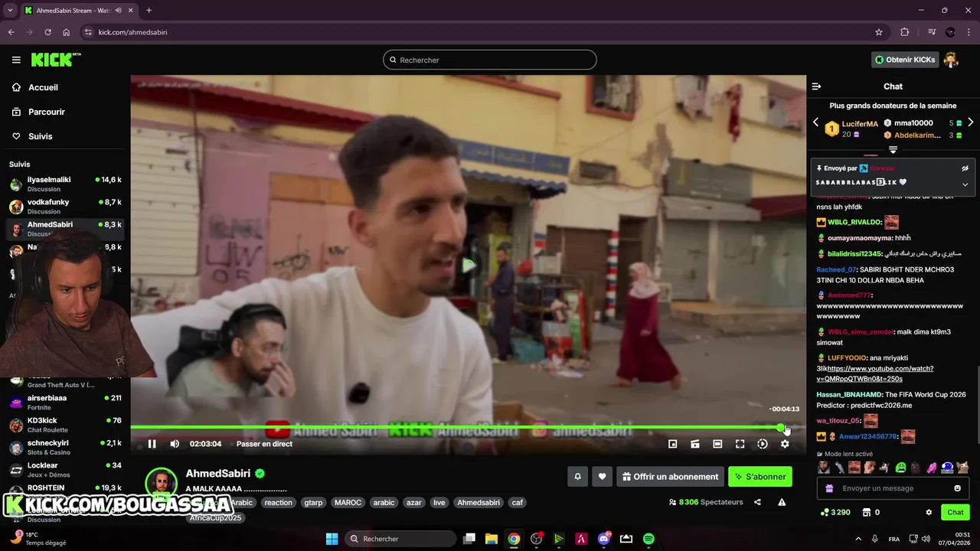Open the hamburger sidebar menu
The height and width of the screenshot is (551, 980).
tap(16, 60)
